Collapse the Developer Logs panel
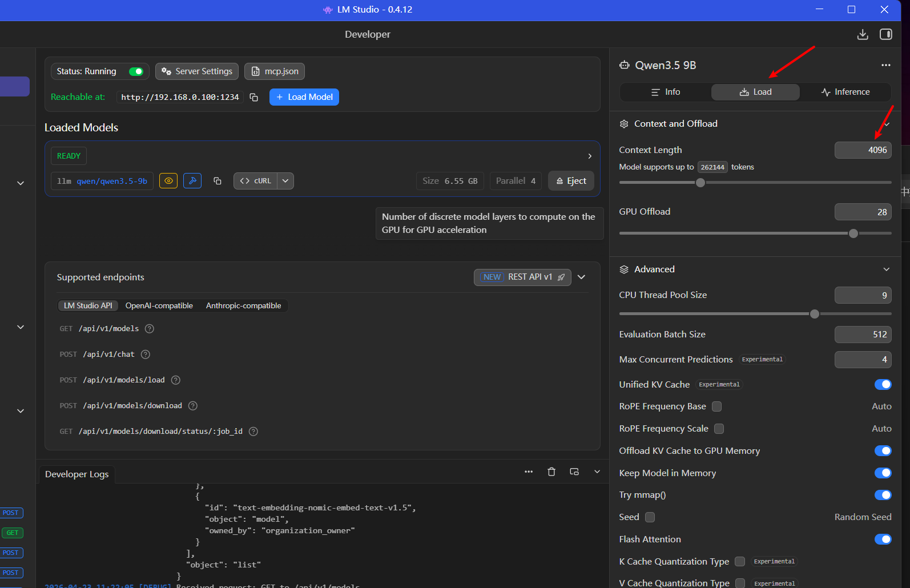Screen dimensions: 910x588 tap(597, 472)
